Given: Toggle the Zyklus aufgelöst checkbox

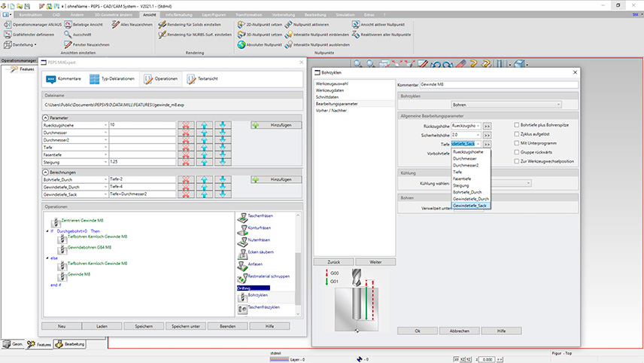Looking at the screenshot, I should [516, 133].
